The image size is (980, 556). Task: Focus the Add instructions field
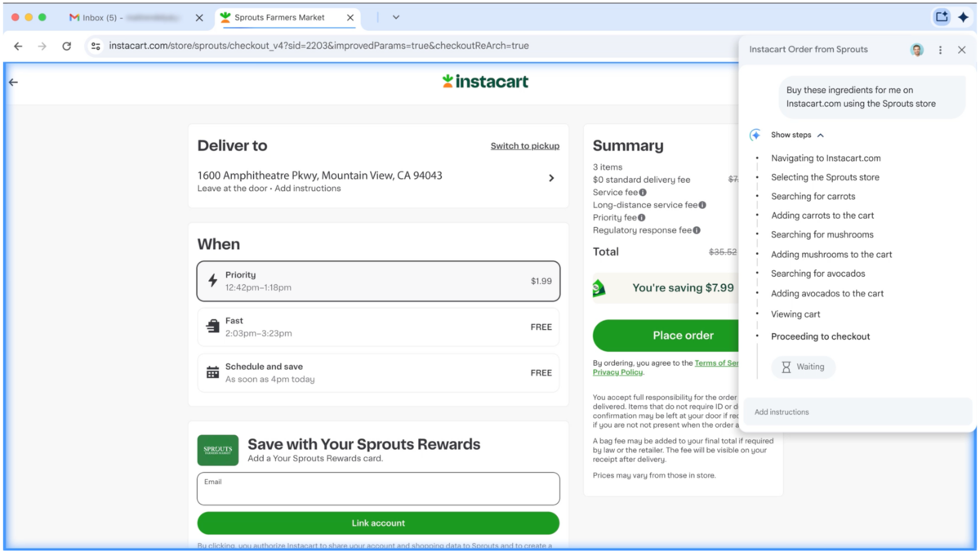pos(857,412)
